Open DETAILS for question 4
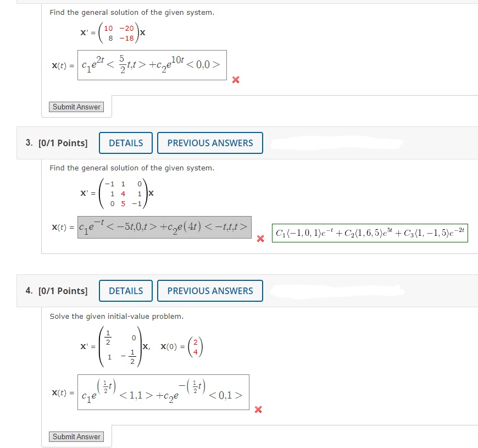 (x=125, y=291)
